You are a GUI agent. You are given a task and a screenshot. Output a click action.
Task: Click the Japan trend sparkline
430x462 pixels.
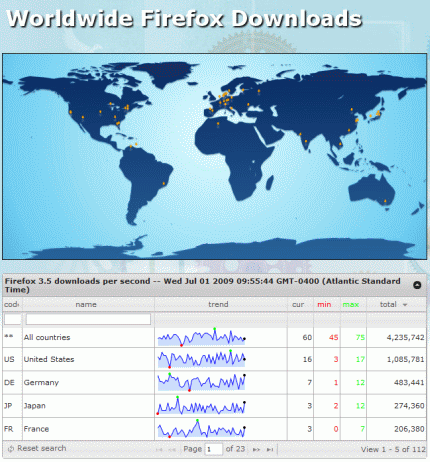coord(201,405)
